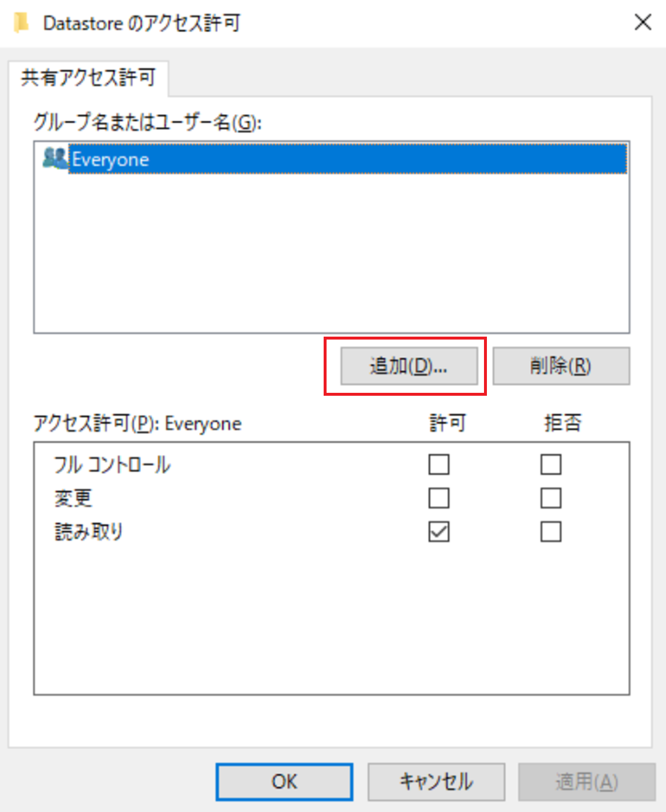Viewport: 666px width, 812px height.
Task: Click the Datastore folder icon in title bar
Action: (x=22, y=23)
